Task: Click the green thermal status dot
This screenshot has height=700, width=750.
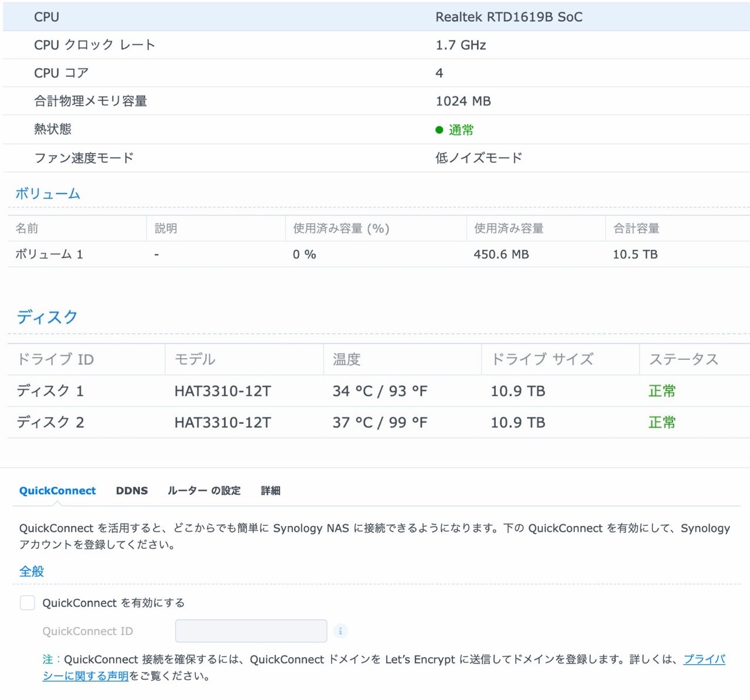Action: point(439,130)
